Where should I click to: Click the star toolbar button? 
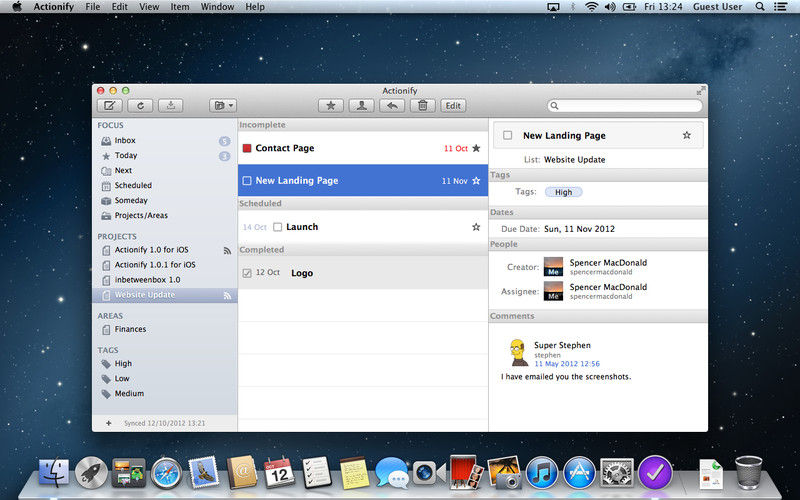[331, 106]
